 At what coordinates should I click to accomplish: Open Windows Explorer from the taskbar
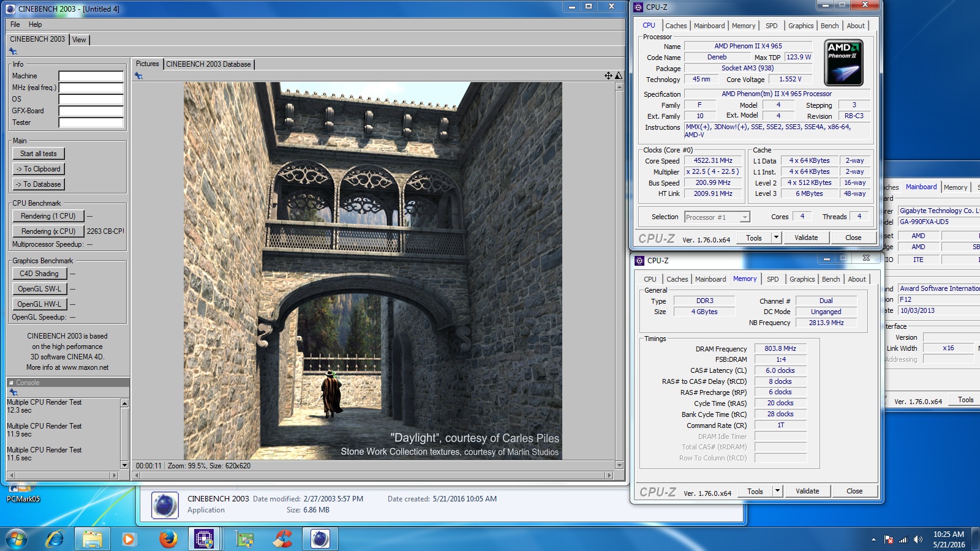point(92,539)
